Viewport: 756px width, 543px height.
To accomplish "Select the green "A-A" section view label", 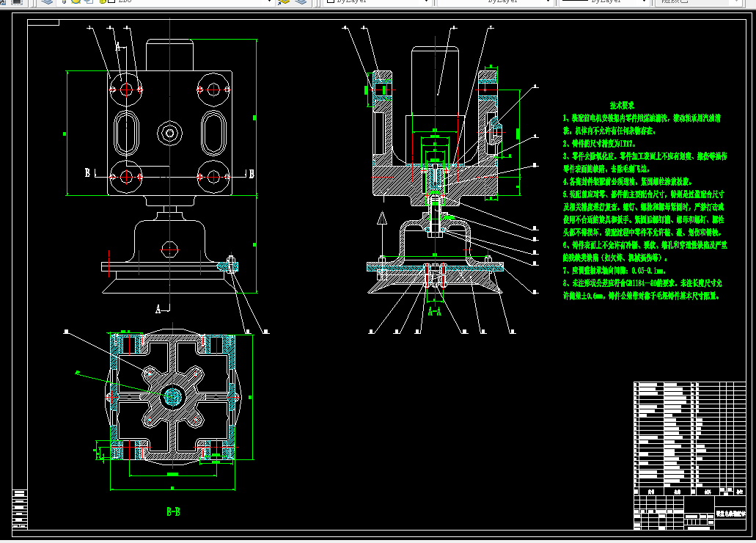I will pyautogui.click(x=434, y=312).
